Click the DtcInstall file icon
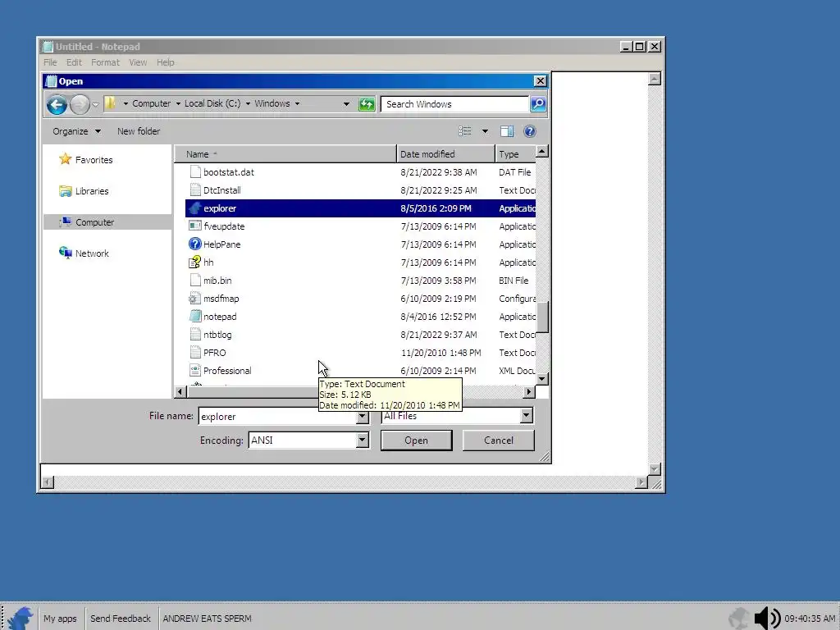This screenshot has height=630, width=840. point(195,190)
